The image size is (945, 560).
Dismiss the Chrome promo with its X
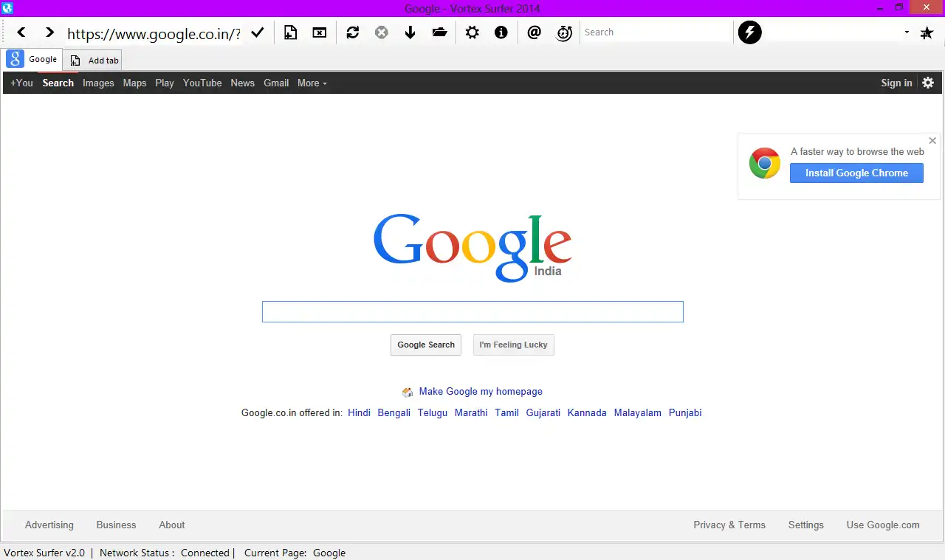[932, 140]
